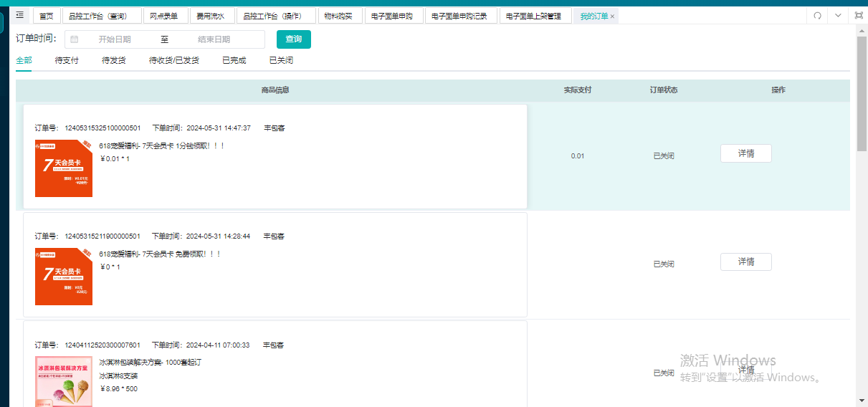Open the 首页 home tab
Screen dimensions: 868x407
coord(47,16)
